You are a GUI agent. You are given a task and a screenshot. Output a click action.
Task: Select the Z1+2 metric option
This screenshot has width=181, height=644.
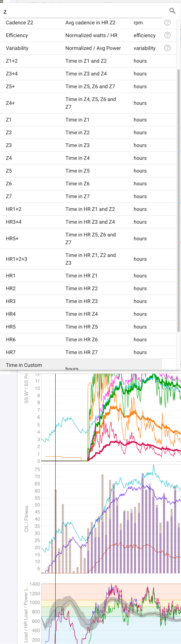pyautogui.click(x=88, y=61)
